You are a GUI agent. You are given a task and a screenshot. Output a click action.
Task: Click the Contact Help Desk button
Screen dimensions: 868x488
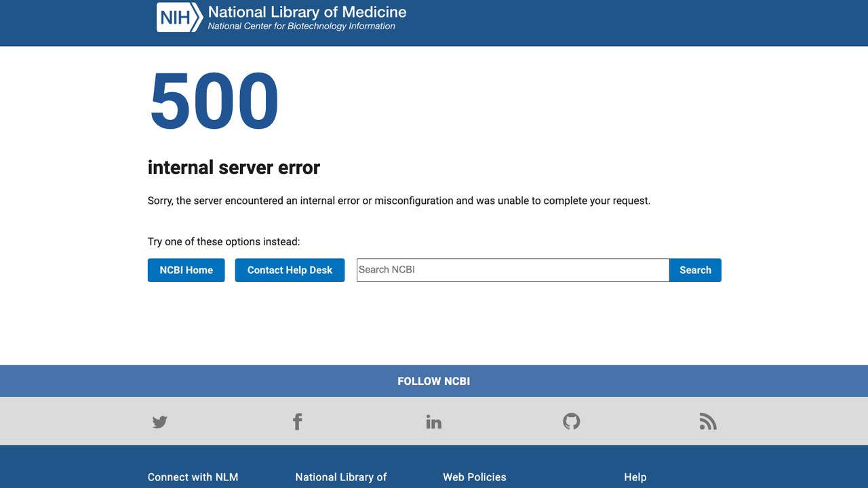click(x=290, y=270)
